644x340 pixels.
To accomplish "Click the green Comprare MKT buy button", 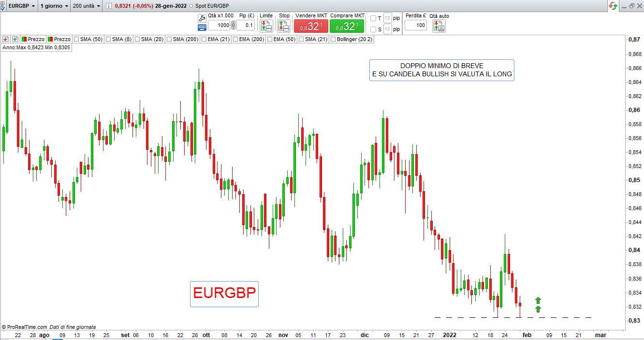I will coord(347,26).
